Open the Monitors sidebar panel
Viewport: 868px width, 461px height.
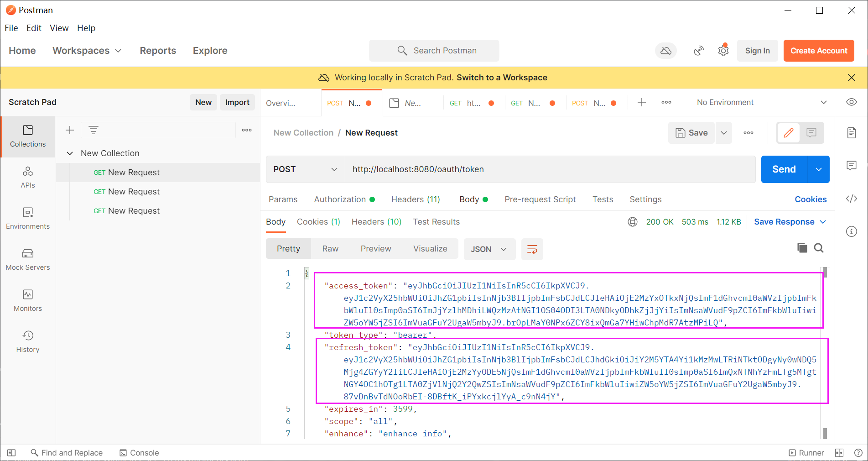(x=28, y=301)
